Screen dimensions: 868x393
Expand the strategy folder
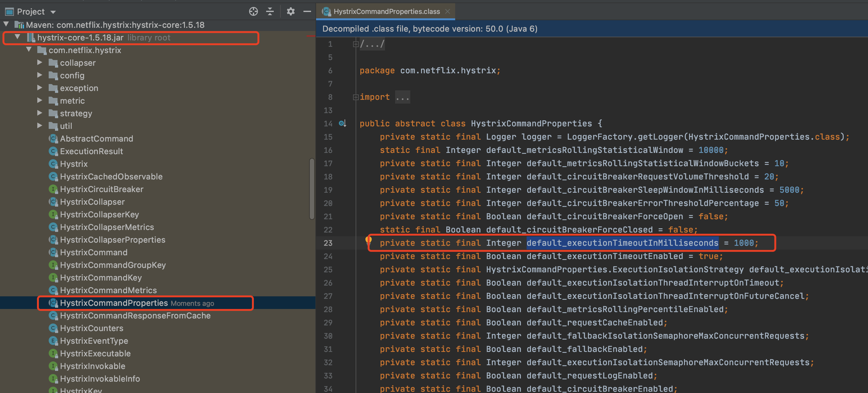coord(40,113)
